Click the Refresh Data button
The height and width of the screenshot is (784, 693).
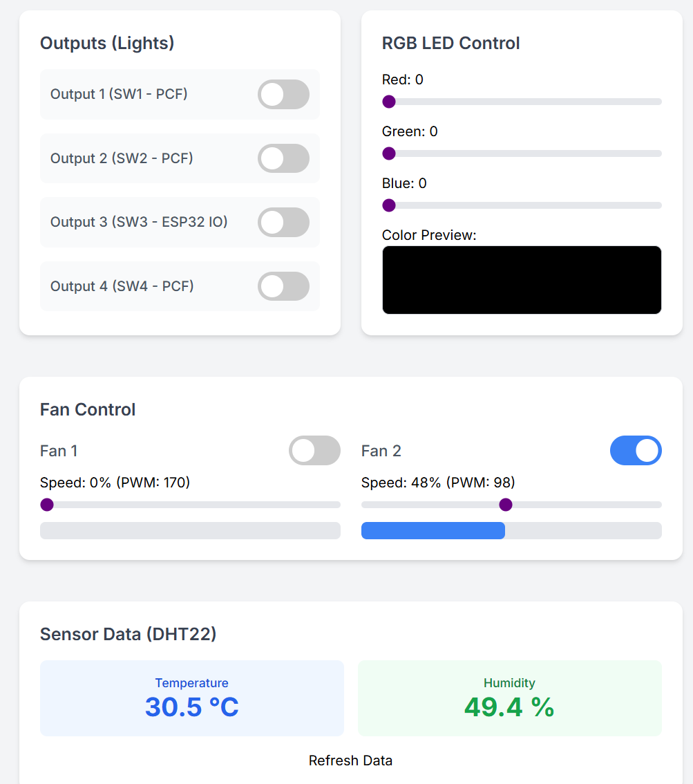350,760
